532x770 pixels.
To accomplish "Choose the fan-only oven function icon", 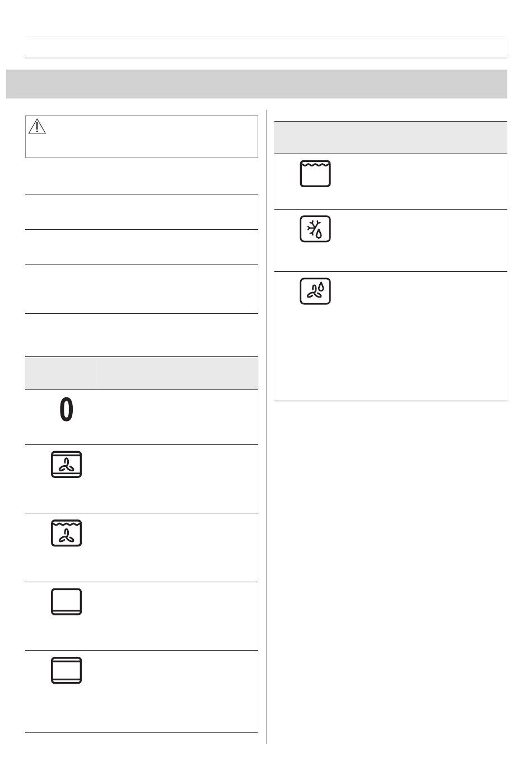I will click(x=66, y=464).
